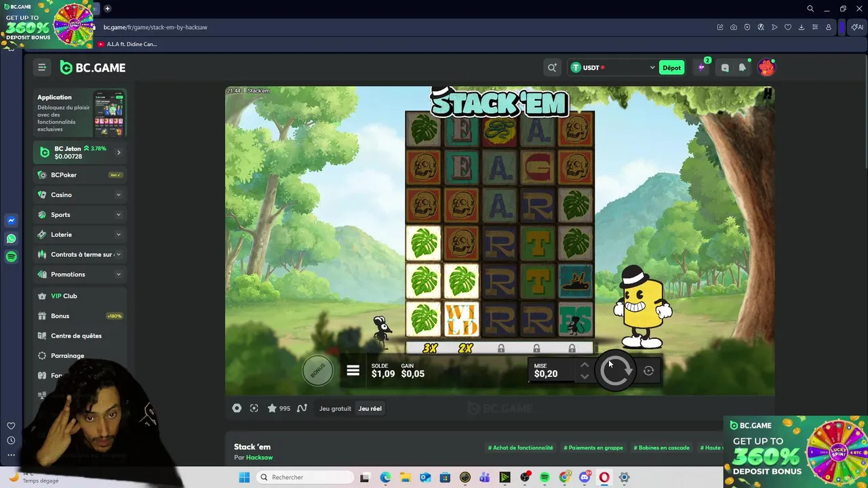Click the round BONUS buy button
The height and width of the screenshot is (488, 868).
click(317, 371)
